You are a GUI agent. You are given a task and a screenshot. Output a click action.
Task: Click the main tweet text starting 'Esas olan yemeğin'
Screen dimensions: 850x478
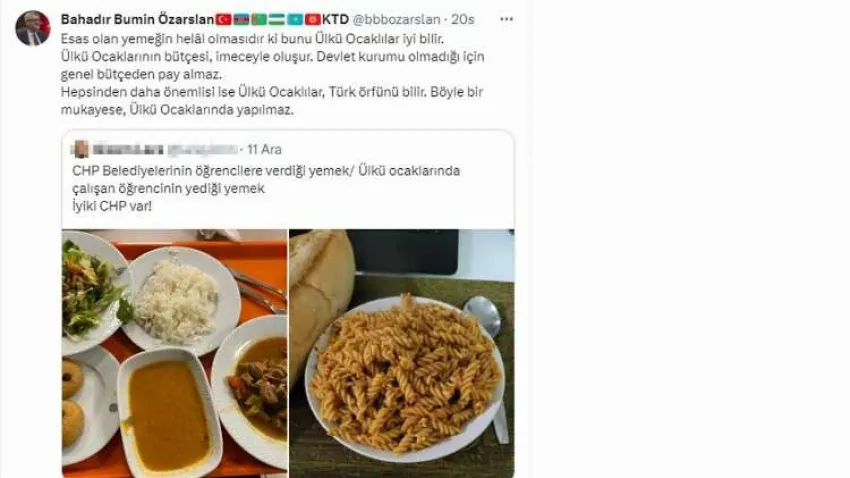tap(272, 74)
